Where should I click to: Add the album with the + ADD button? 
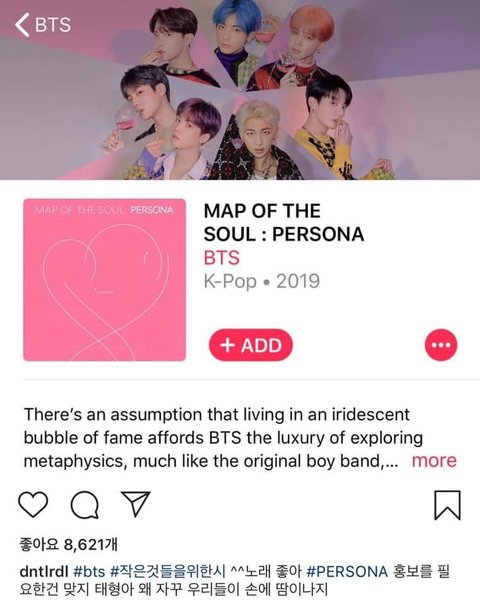tap(251, 345)
